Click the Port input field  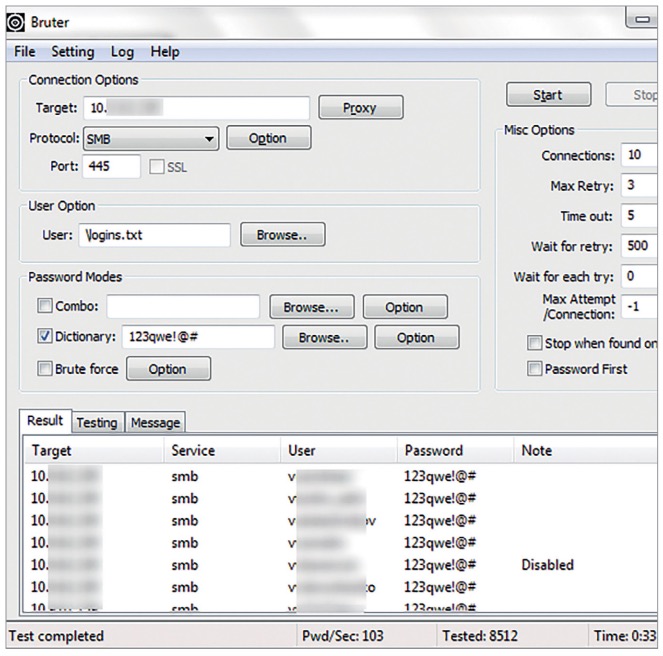[x=111, y=167]
